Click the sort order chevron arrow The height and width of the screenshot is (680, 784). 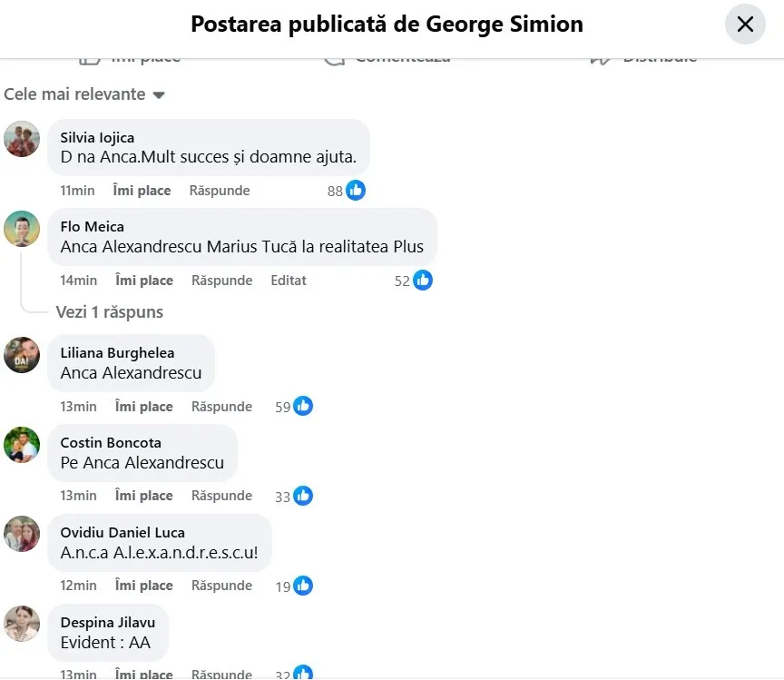point(158,94)
